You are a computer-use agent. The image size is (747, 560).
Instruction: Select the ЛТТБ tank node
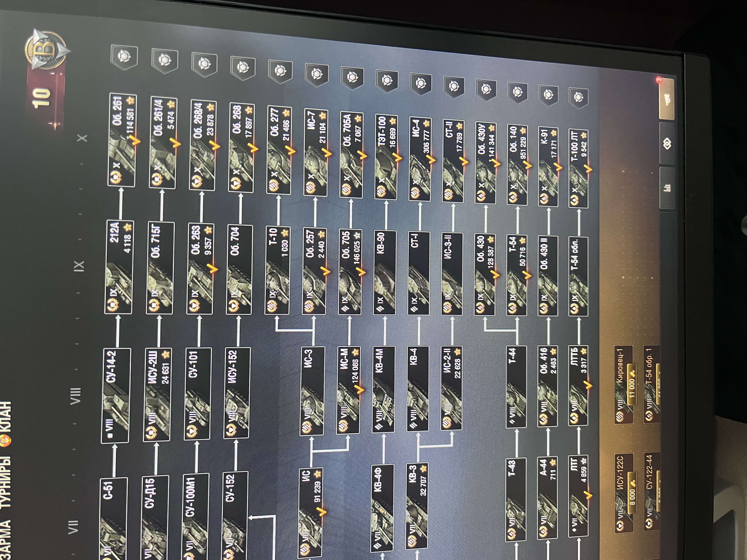point(578,386)
